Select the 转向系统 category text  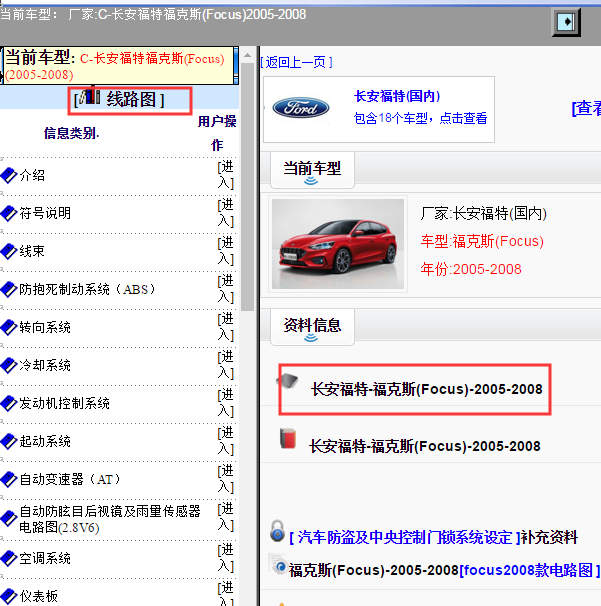tap(45, 328)
